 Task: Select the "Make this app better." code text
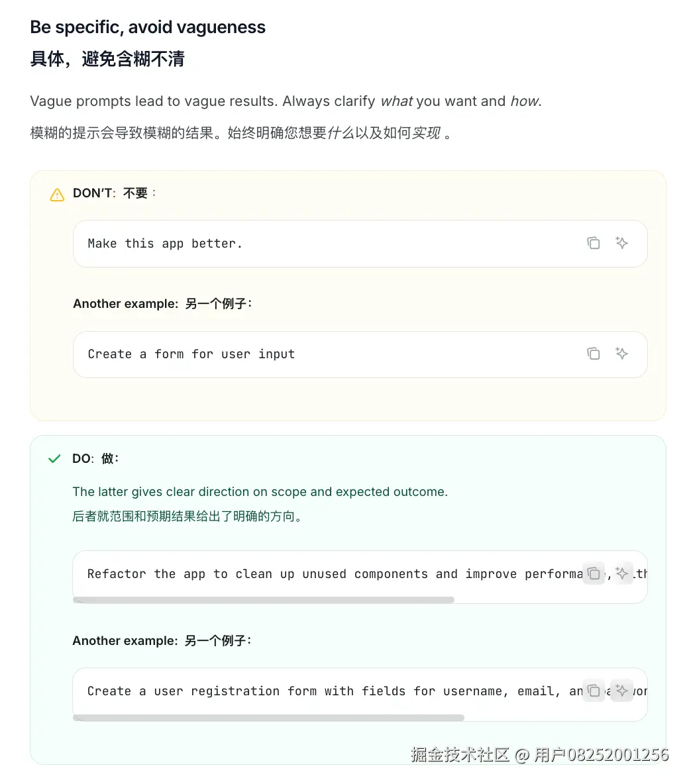coord(165,243)
